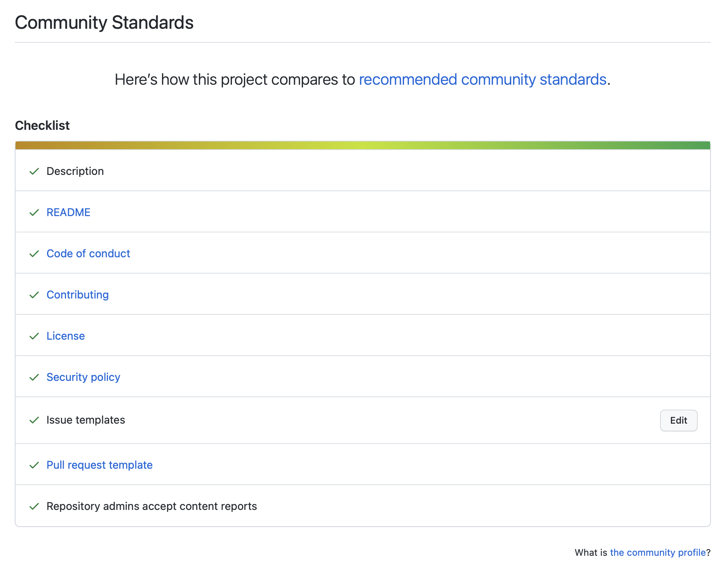Click the Issue templates row label
Image resolution: width=728 pixels, height=569 pixels.
86,420
